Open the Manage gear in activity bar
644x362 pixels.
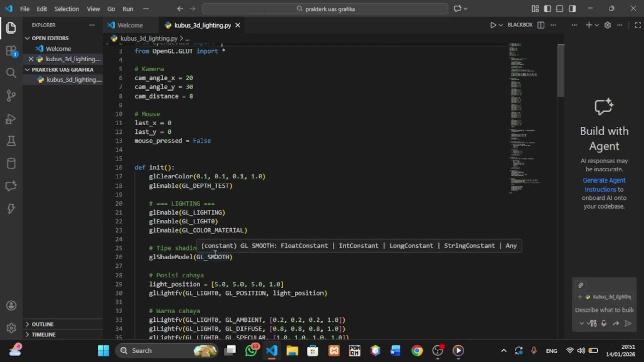(x=11, y=328)
